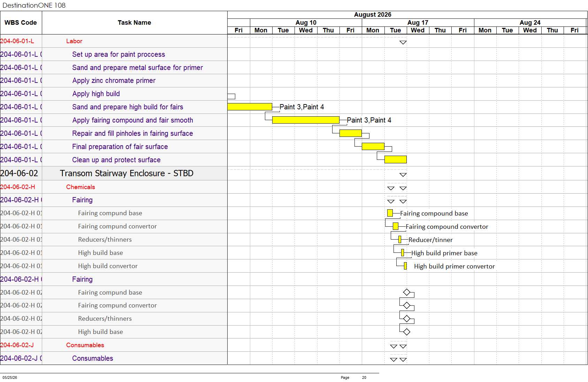Click the yellow bar for 'Sand and prepare high build'

tap(250, 107)
